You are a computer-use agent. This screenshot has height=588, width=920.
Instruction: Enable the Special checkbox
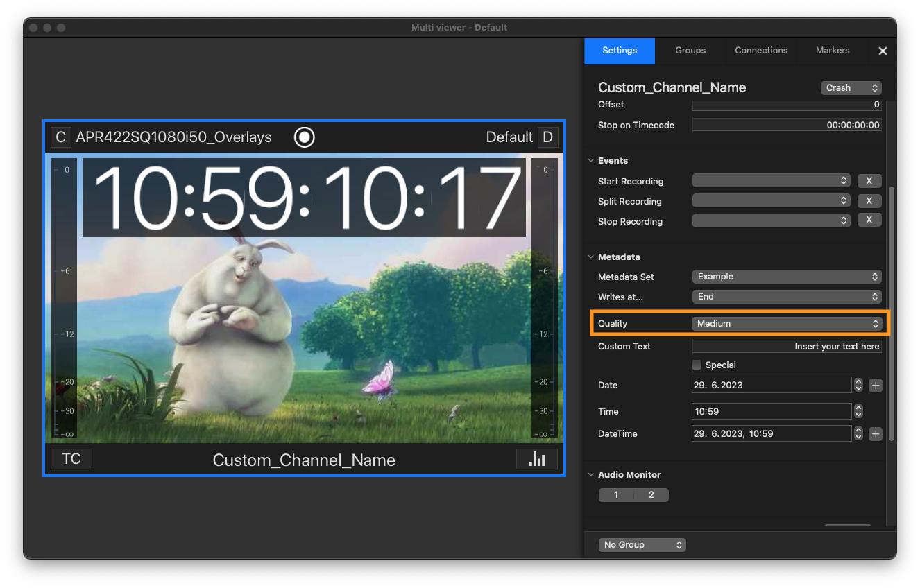click(x=697, y=365)
